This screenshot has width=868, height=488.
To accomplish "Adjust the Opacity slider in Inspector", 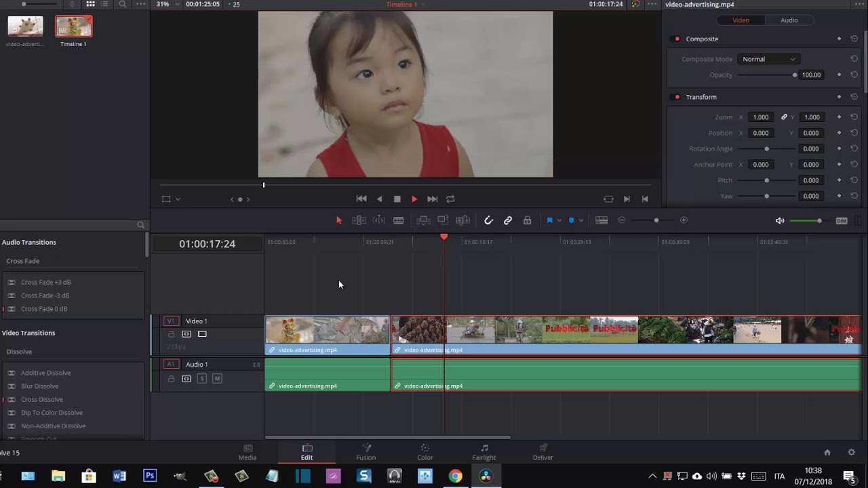I will click(x=767, y=75).
